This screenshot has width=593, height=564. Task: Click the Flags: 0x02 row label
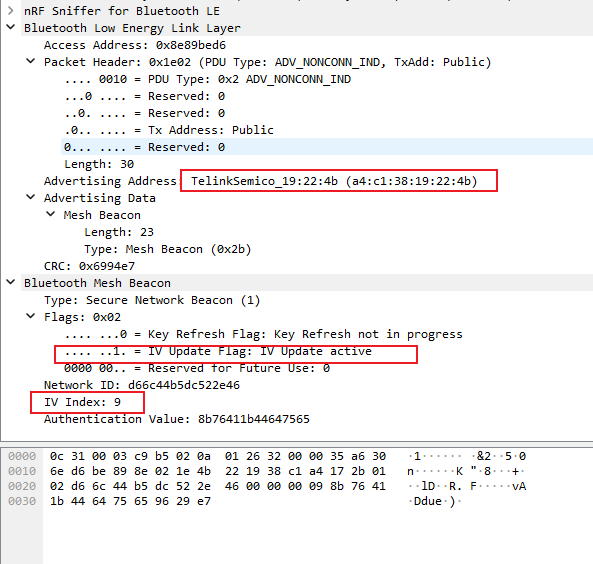pyautogui.click(x=82, y=317)
